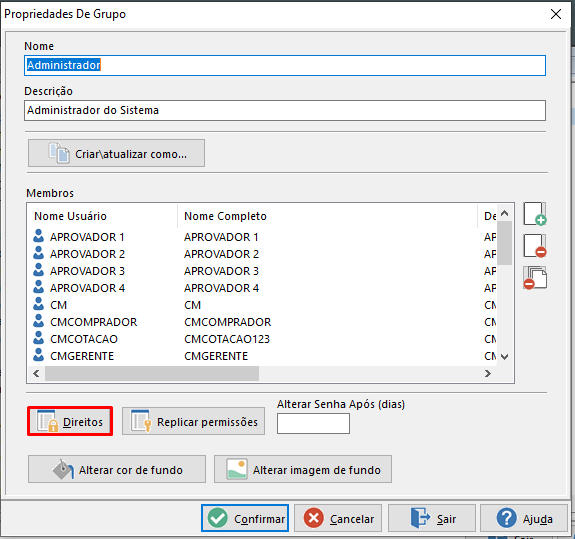Select the user icon beside APROVADOR 4
The width and height of the screenshot is (575, 539).
39,287
